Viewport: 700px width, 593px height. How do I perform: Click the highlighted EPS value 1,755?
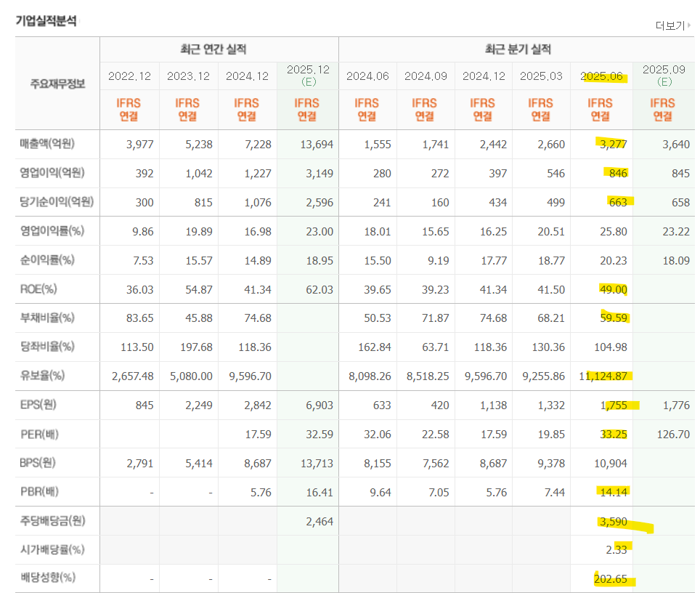[x=614, y=406]
